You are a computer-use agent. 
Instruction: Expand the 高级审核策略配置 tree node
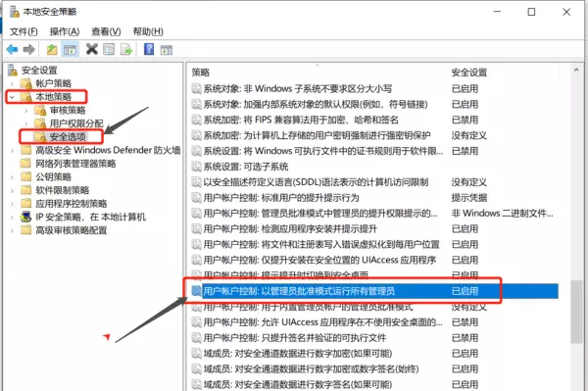pos(12,230)
